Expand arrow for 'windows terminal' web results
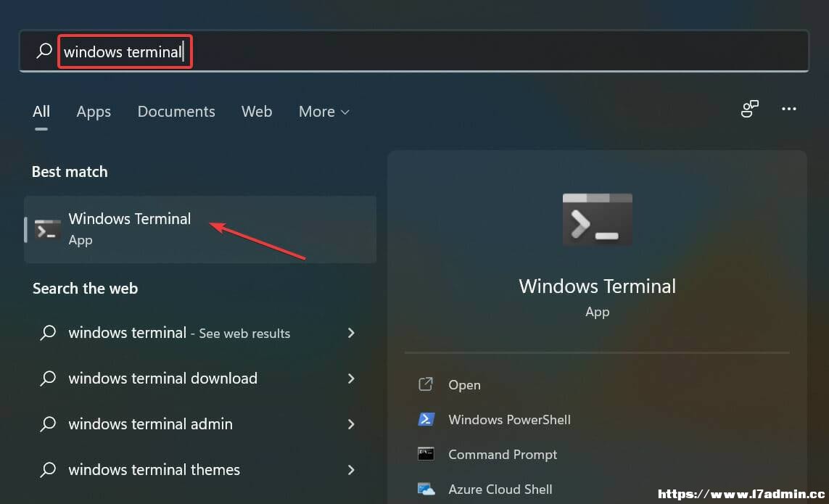 pyautogui.click(x=351, y=333)
